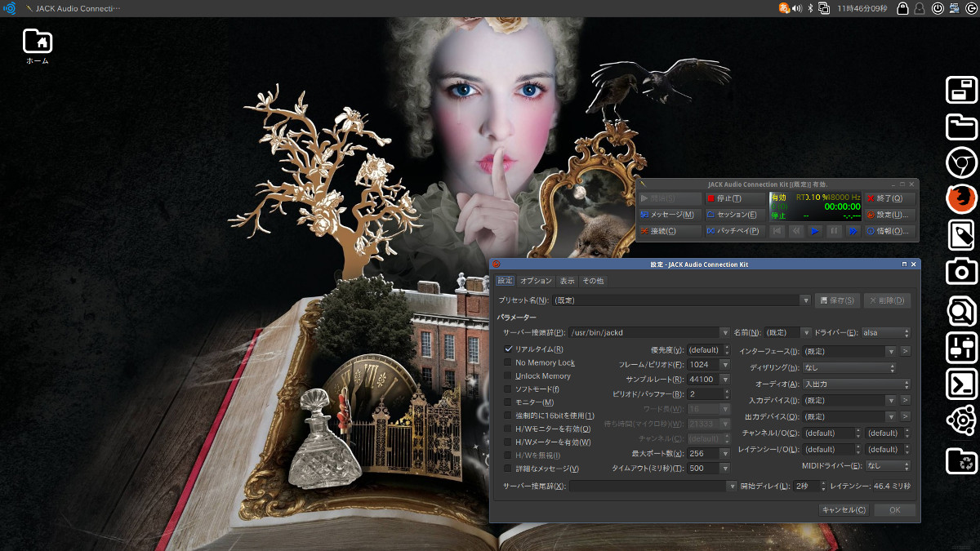Open the 名前 dropdown
The image size is (980, 551).
pyautogui.click(x=788, y=333)
